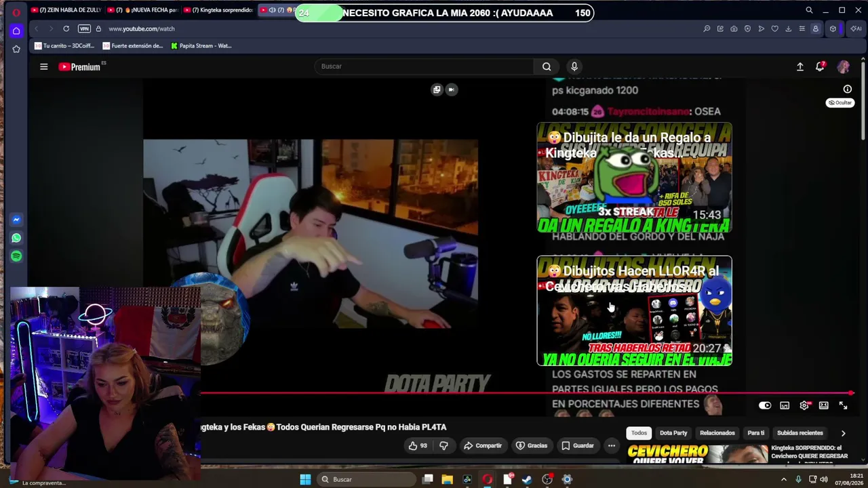Select the Relacionados filter chip
This screenshot has height=488, width=868.
(717, 433)
